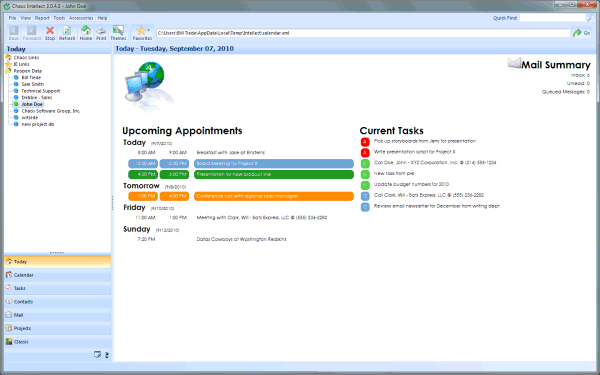Open the orange Conference call appointment
The height and width of the screenshot is (375, 600).
point(274,196)
